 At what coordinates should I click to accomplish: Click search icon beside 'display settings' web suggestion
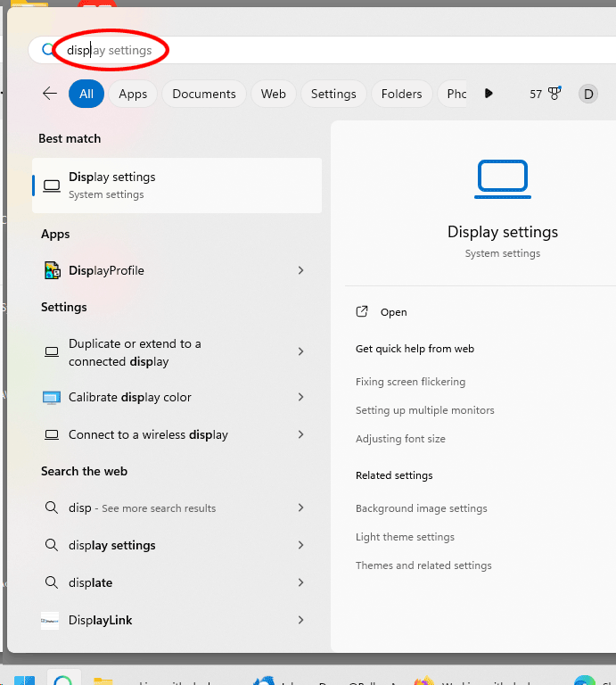pyautogui.click(x=52, y=545)
